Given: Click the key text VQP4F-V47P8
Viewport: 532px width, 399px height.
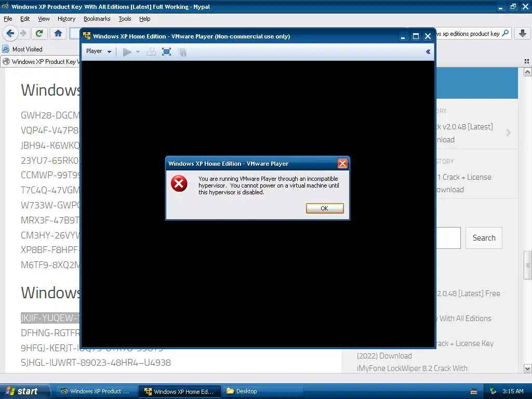Looking at the screenshot, I should (x=50, y=130).
